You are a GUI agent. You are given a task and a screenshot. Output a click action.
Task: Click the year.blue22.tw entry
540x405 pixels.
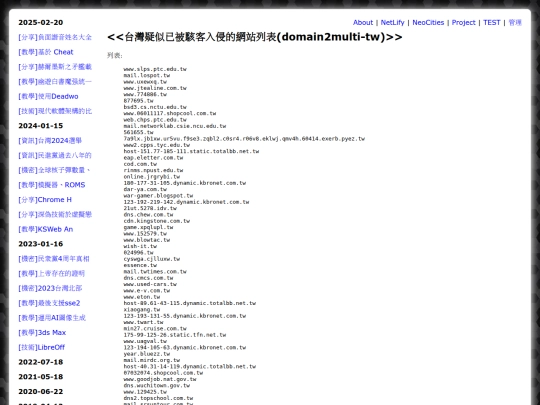pyautogui.click(x=147, y=354)
